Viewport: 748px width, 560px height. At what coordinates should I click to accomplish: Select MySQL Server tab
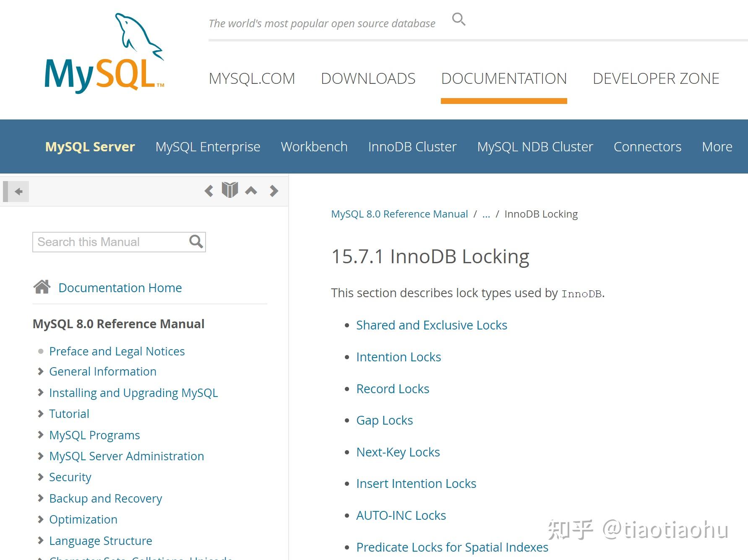pyautogui.click(x=90, y=147)
